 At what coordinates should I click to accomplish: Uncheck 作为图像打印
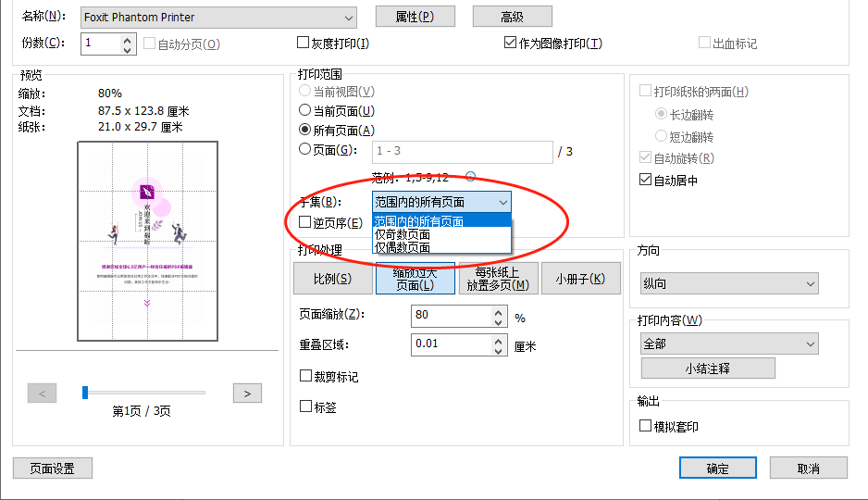point(511,43)
